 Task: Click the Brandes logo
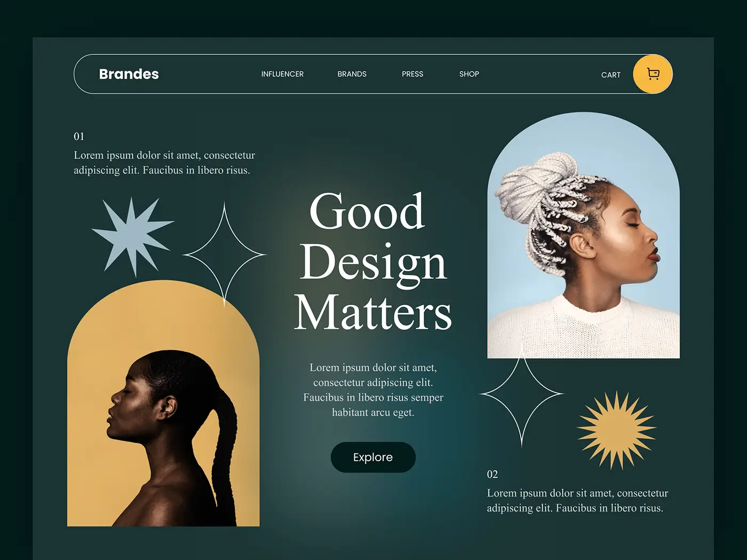(129, 74)
